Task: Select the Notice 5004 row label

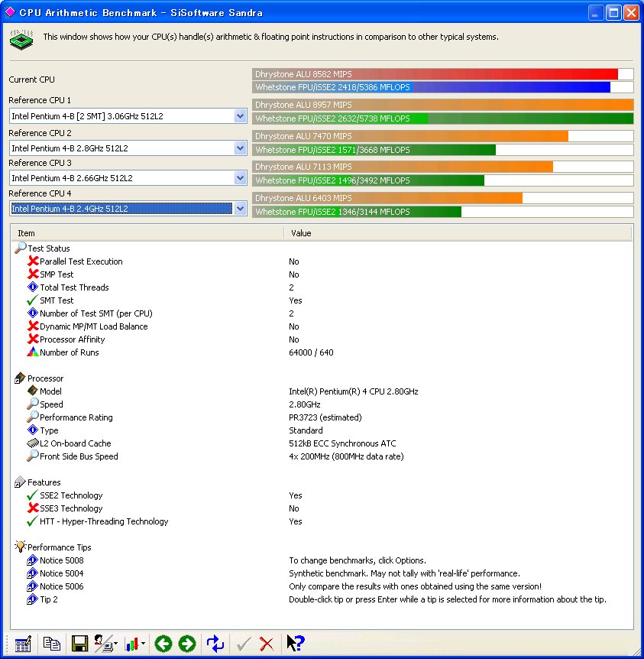Action: coord(61,573)
